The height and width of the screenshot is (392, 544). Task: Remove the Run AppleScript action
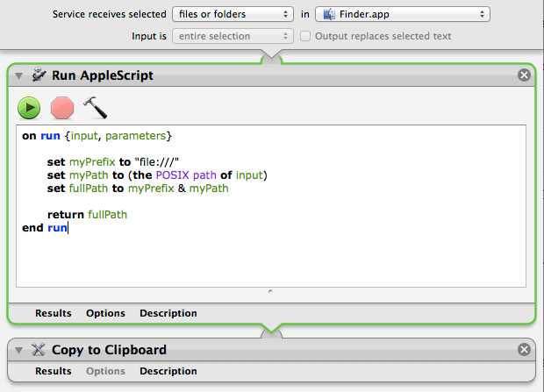(524, 75)
